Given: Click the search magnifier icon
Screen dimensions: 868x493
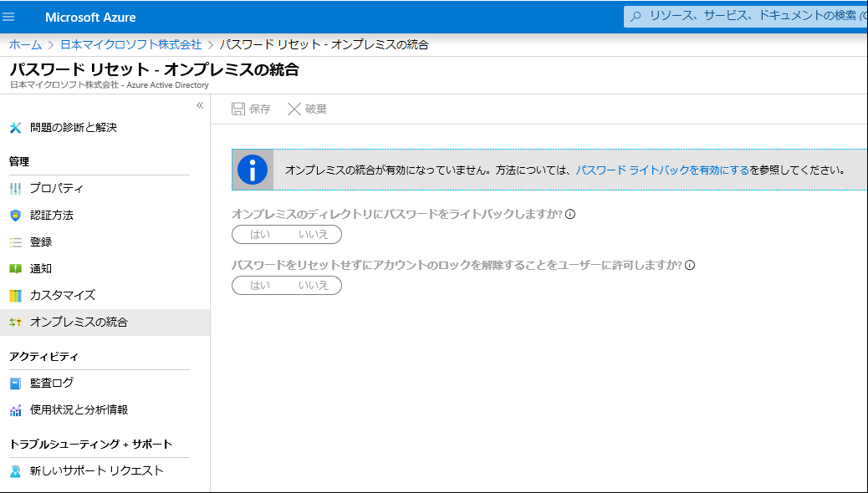Looking at the screenshot, I should pos(636,17).
